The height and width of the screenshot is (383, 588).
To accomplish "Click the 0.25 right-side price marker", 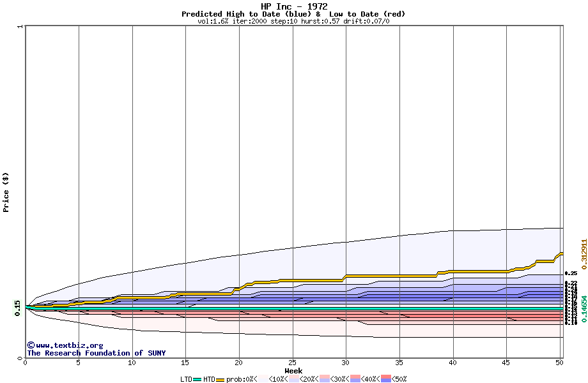I will coord(571,274).
